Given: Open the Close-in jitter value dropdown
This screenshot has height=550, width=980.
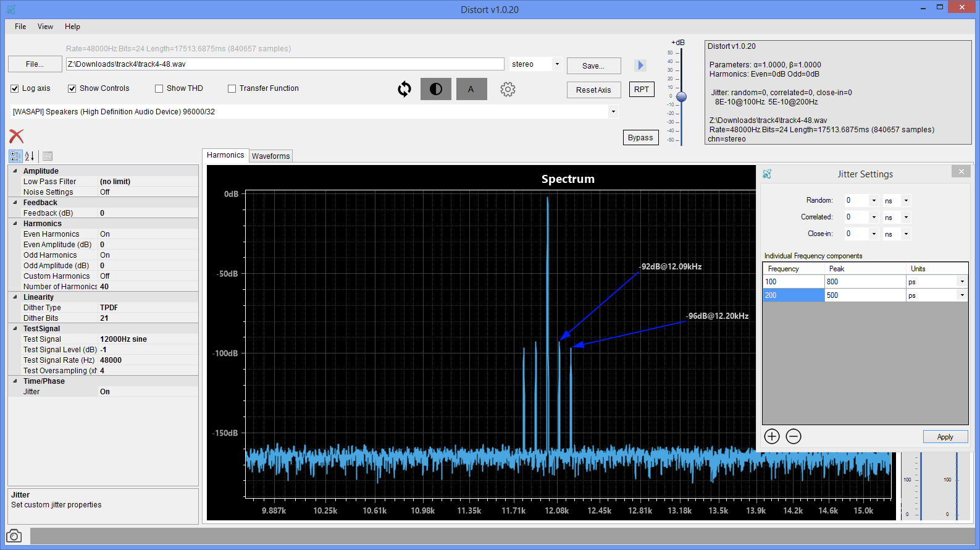Looking at the screenshot, I should coord(873,234).
